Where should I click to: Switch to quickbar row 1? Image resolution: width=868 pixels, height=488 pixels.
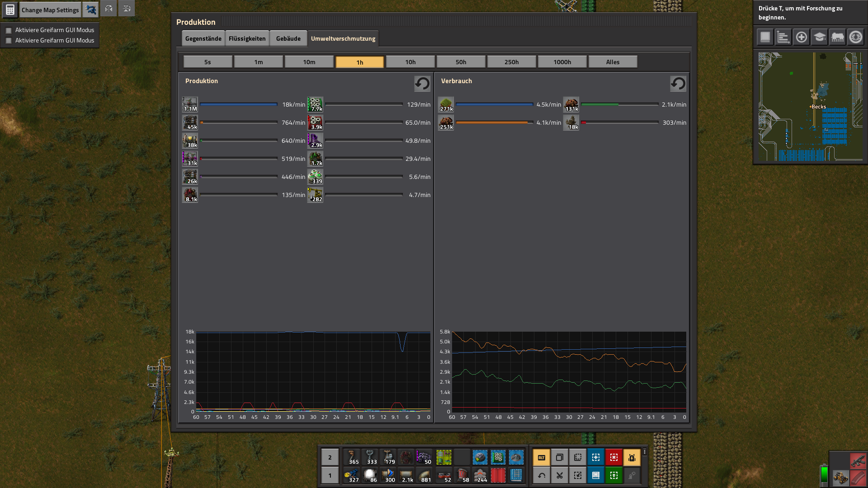(330, 475)
